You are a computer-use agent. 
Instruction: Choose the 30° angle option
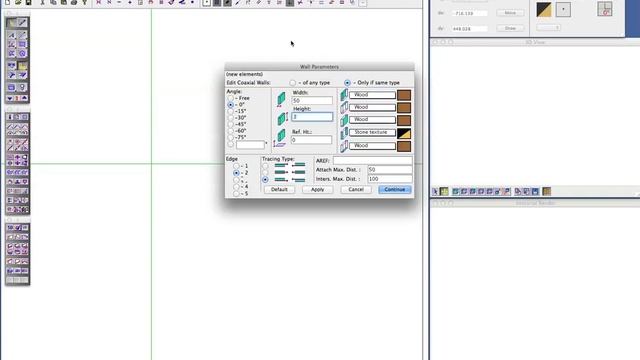point(231,118)
